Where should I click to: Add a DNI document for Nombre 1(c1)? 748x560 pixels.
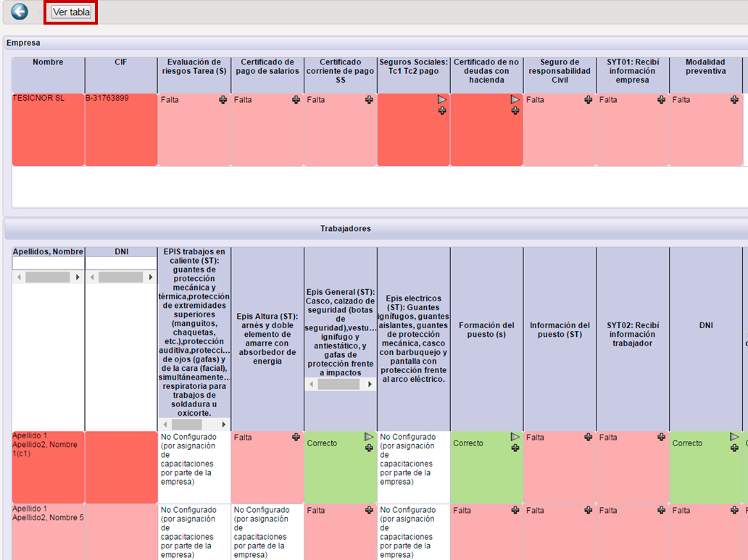(x=734, y=448)
